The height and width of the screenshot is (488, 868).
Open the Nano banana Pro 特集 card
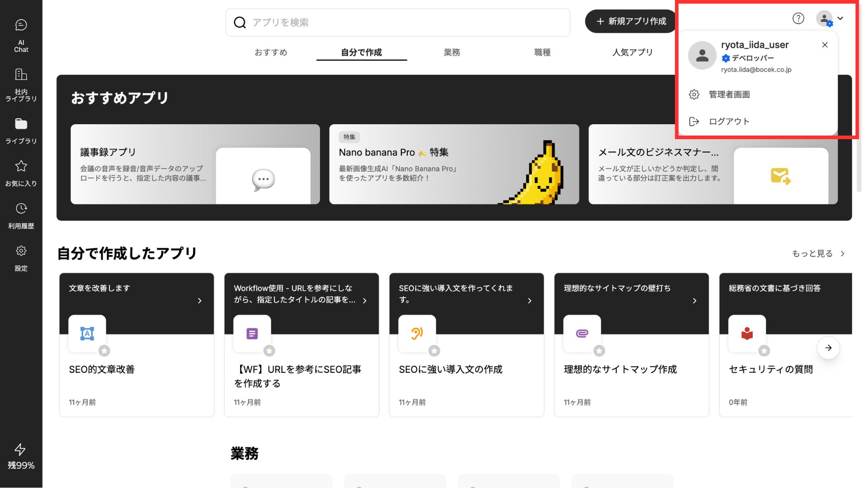(454, 164)
